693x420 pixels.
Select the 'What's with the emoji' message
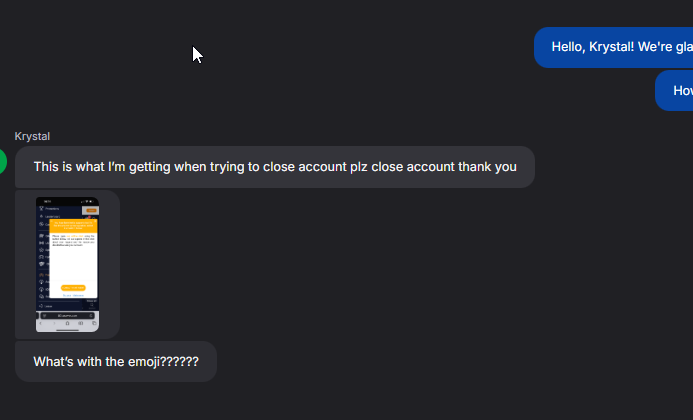pos(115,361)
